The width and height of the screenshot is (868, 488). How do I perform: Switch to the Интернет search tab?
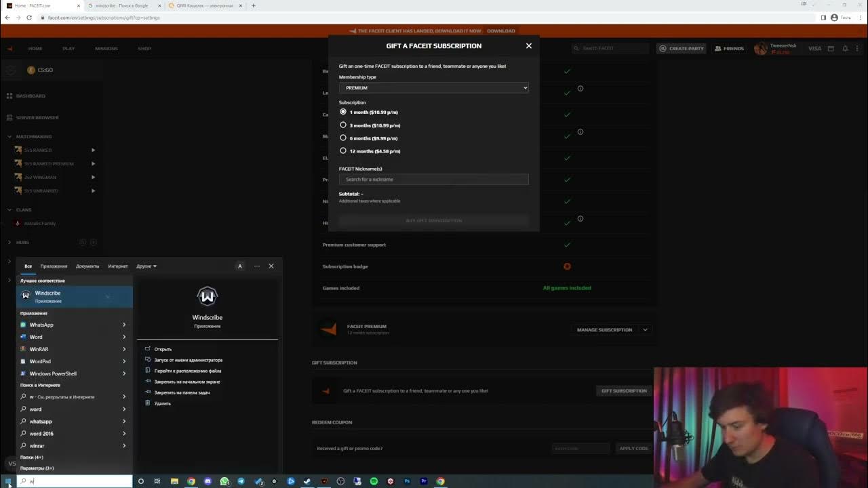coord(118,266)
